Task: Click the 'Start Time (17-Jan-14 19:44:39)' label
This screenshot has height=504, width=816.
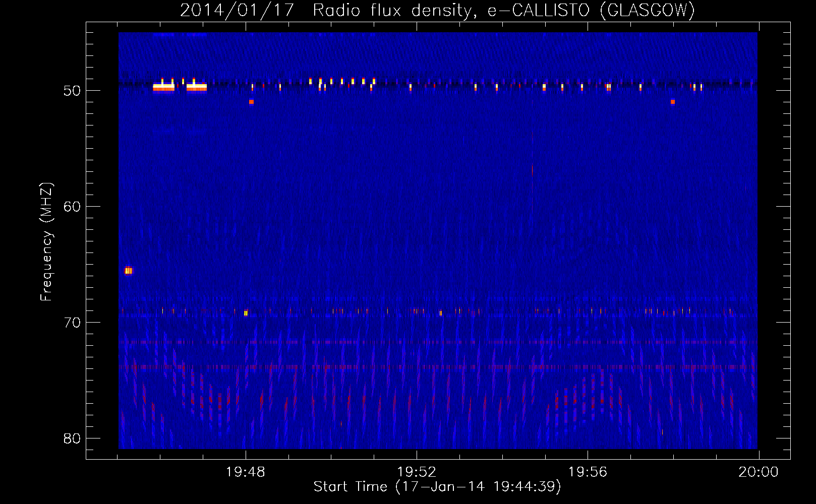Action: (437, 486)
